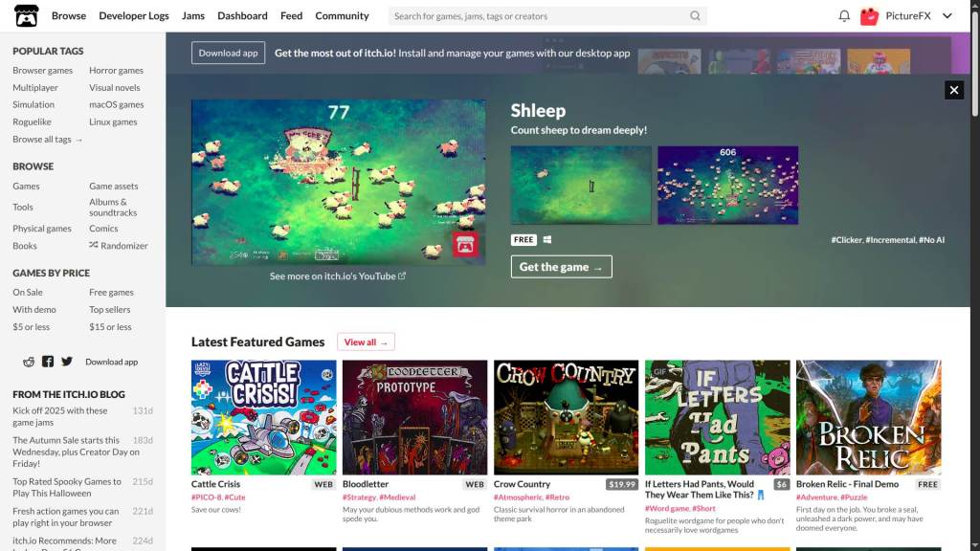This screenshot has width=980, height=551.
Task: Click the search games input field
Action: click(540, 15)
